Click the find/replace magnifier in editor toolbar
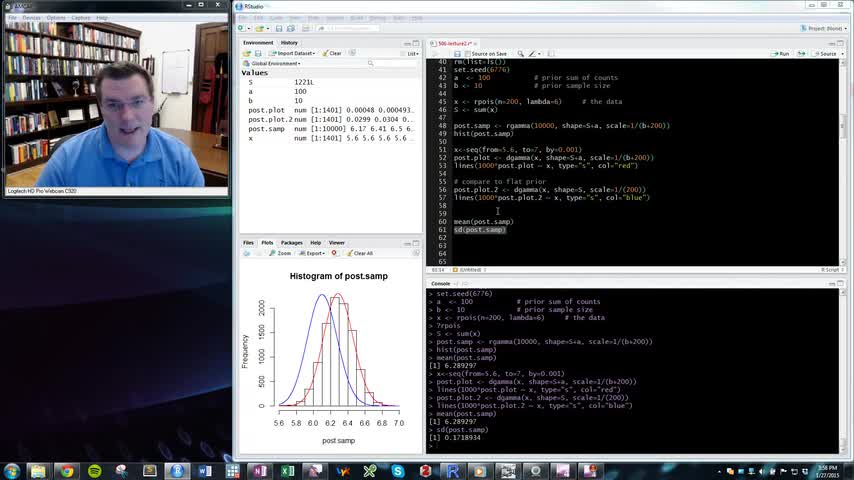The image size is (854, 480). (521, 54)
